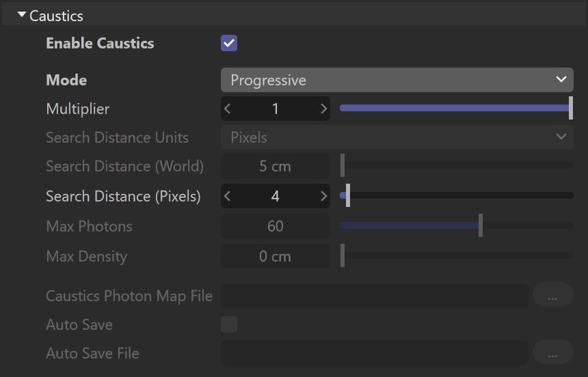The image size is (588, 377).
Task: Click the Multiplier slider track
Action: (456, 108)
